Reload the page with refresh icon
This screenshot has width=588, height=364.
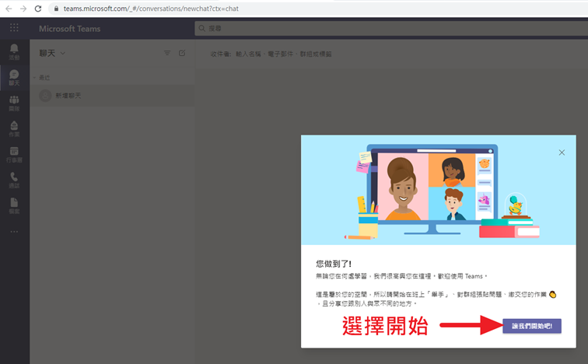pyautogui.click(x=38, y=9)
